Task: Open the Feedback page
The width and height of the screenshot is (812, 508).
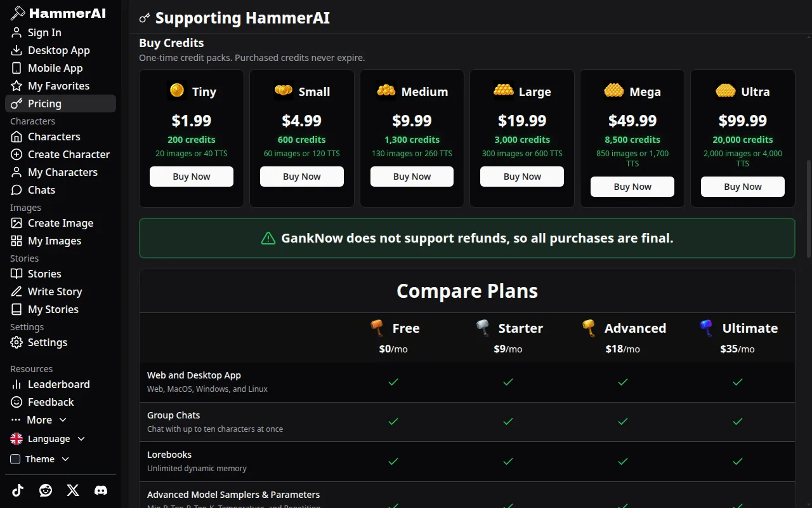Action: click(x=60, y=402)
